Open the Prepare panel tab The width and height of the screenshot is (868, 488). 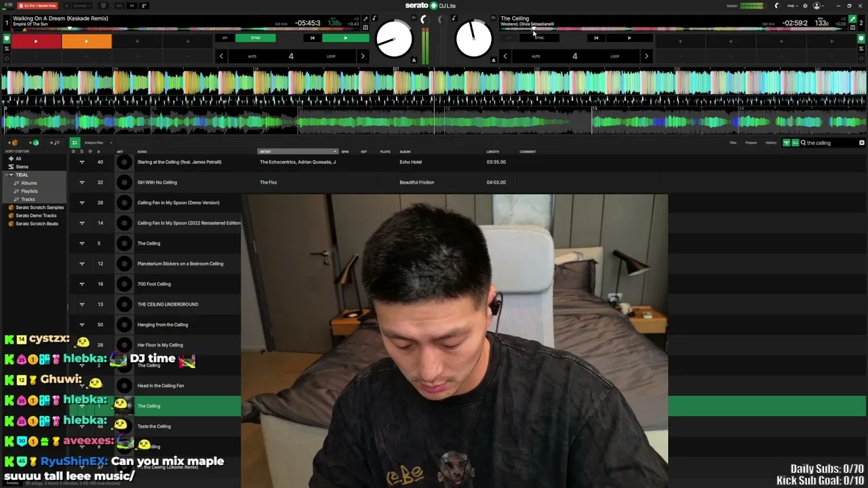(x=751, y=143)
